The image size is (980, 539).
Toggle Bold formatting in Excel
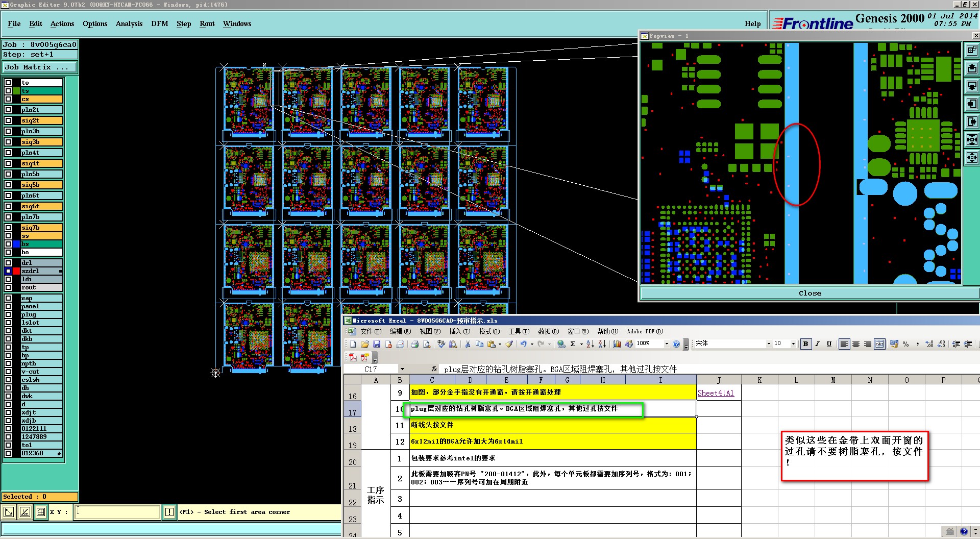pyautogui.click(x=805, y=344)
